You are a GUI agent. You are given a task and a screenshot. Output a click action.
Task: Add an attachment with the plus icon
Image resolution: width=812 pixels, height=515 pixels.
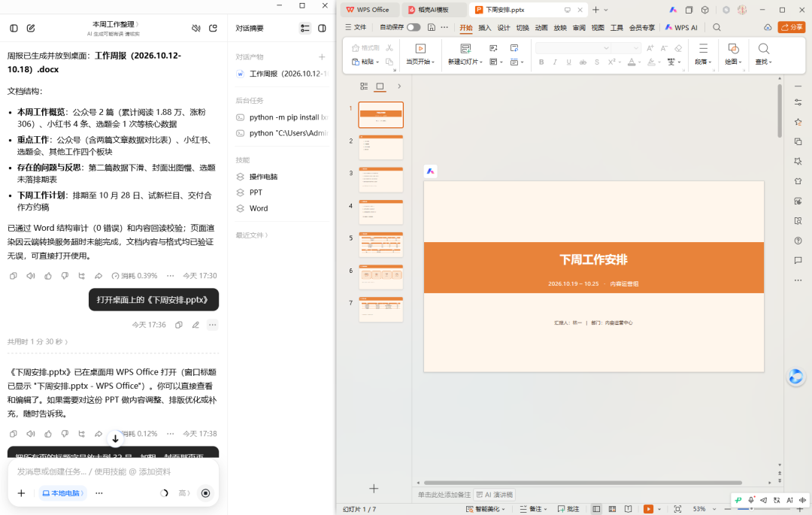click(21, 493)
